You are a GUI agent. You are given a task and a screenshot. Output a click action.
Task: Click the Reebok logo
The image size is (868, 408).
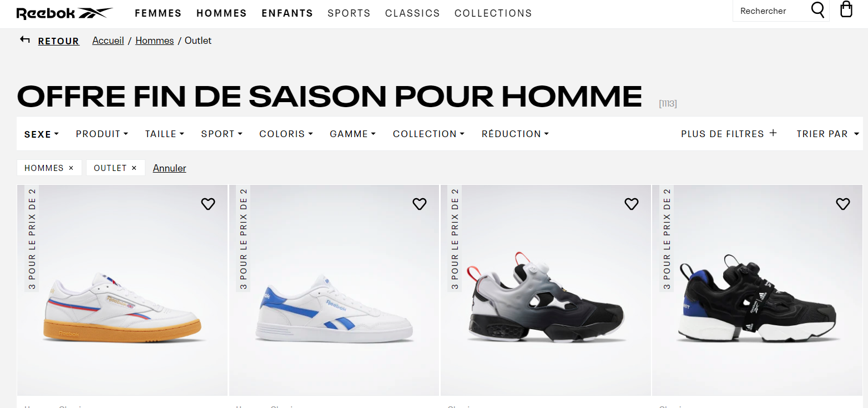coord(65,13)
